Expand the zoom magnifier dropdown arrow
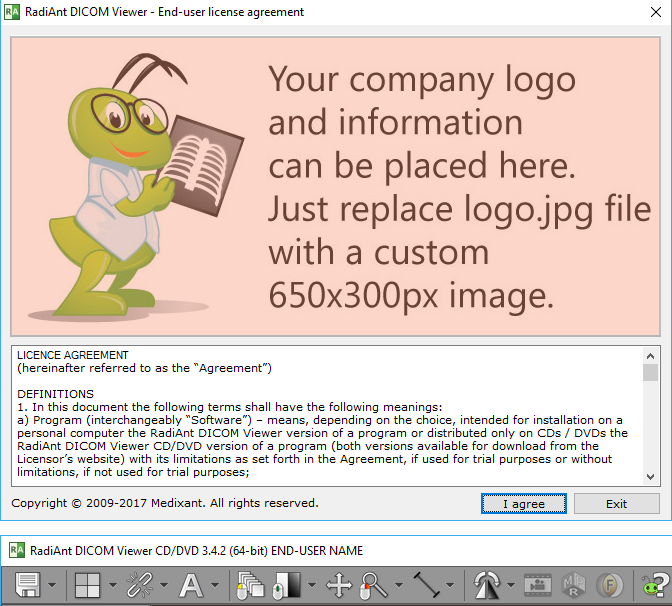The height and width of the screenshot is (606, 672). [x=399, y=585]
